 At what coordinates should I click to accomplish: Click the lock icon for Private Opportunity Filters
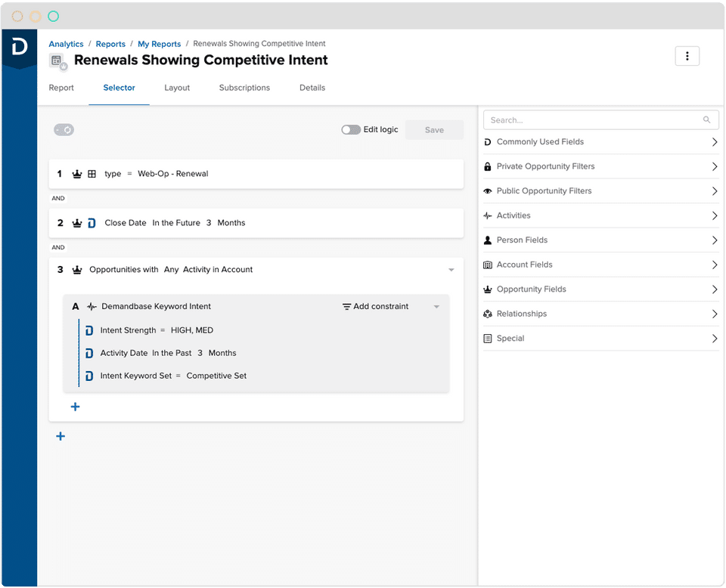click(x=488, y=166)
